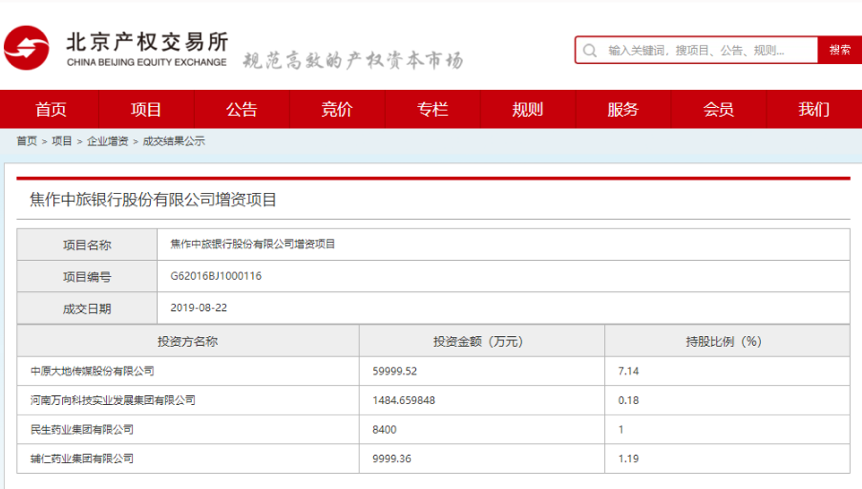Viewport: 862px width, 489px height.
Task: Open the 服务 navigation menu item
Action: pos(623,109)
